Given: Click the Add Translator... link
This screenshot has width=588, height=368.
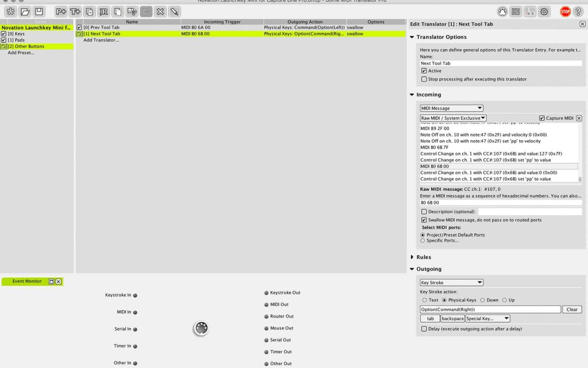Looking at the screenshot, I should coord(101,40).
